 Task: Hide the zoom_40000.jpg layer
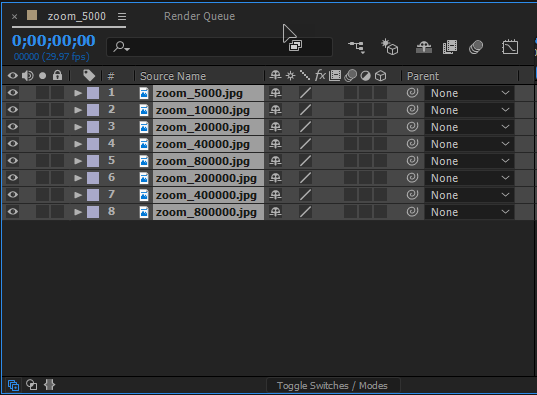click(x=13, y=144)
